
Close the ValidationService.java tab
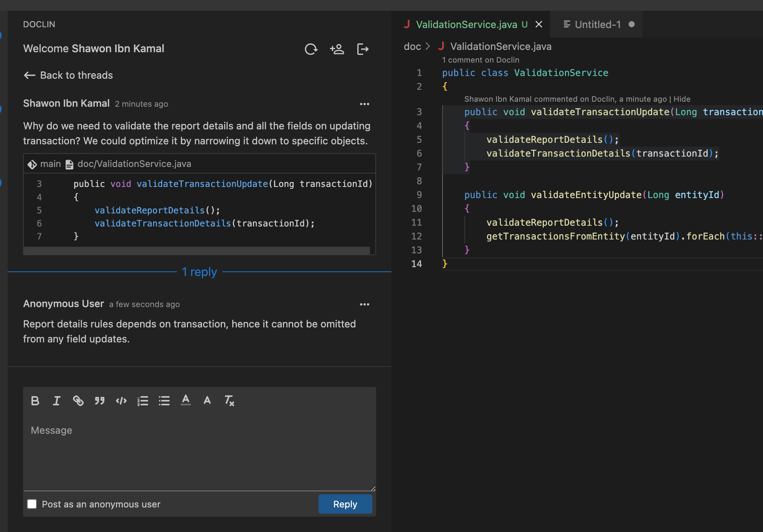coord(539,25)
